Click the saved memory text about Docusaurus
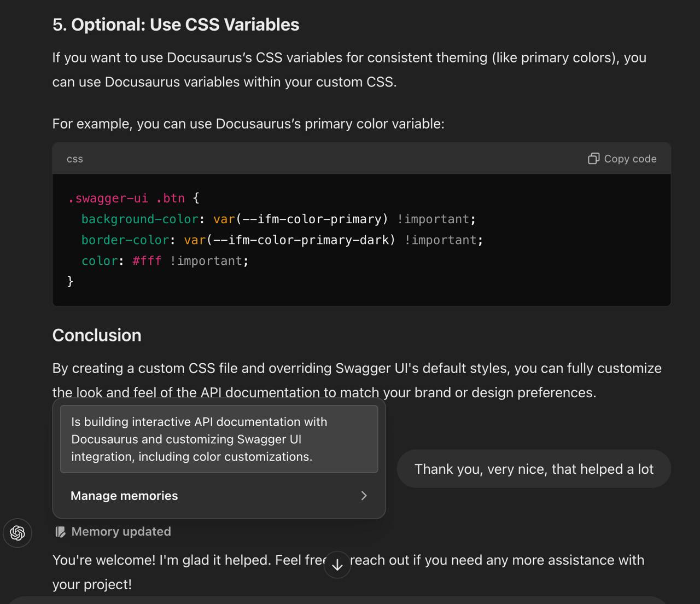This screenshot has width=700, height=604. 199,439
